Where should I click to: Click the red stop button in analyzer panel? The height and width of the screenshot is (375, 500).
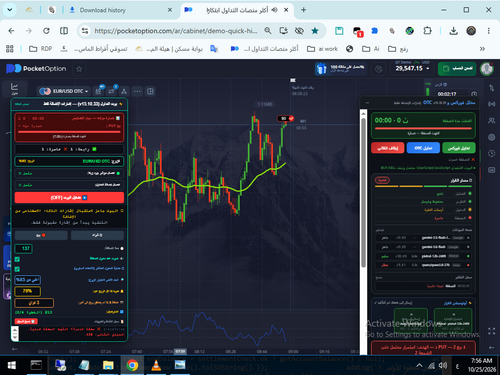coord(388,148)
